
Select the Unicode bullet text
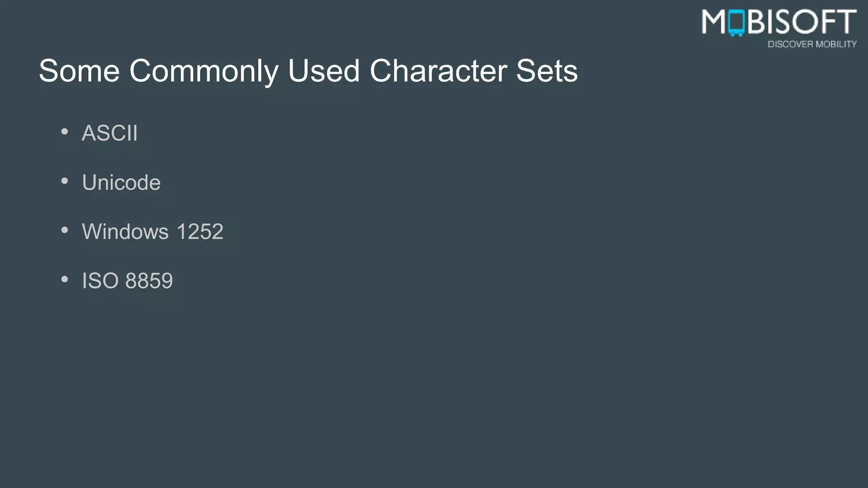(x=121, y=183)
